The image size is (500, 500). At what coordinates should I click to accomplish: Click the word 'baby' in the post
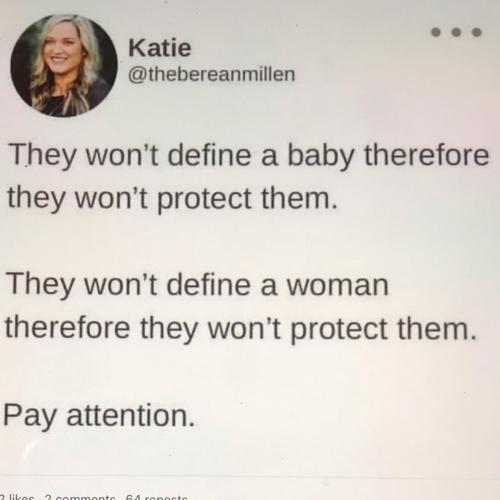[x=321, y=156]
